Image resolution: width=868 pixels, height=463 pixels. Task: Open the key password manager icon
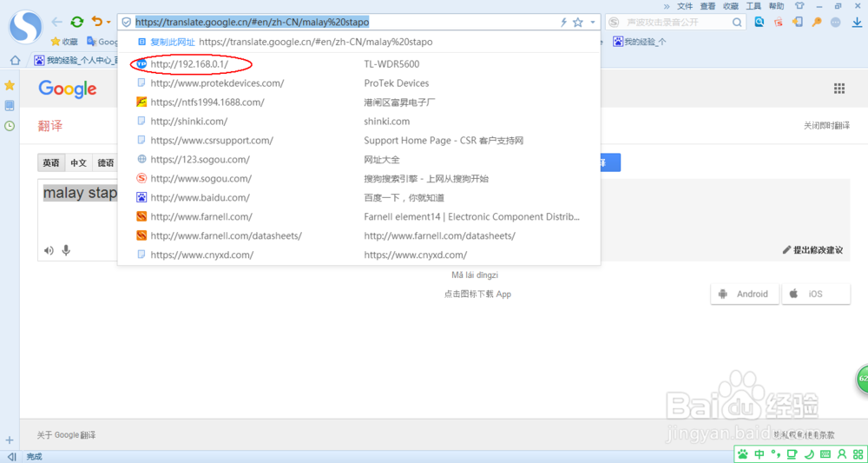pos(817,23)
